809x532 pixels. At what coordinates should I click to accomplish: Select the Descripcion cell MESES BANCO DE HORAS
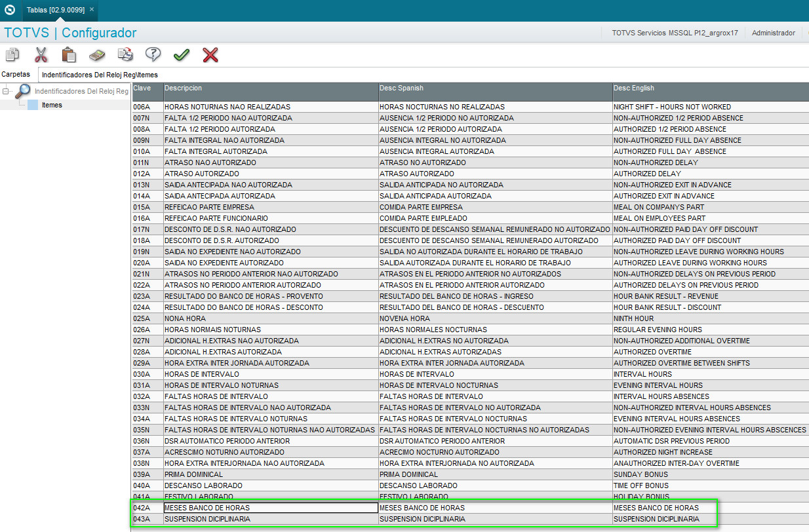[x=271, y=508]
